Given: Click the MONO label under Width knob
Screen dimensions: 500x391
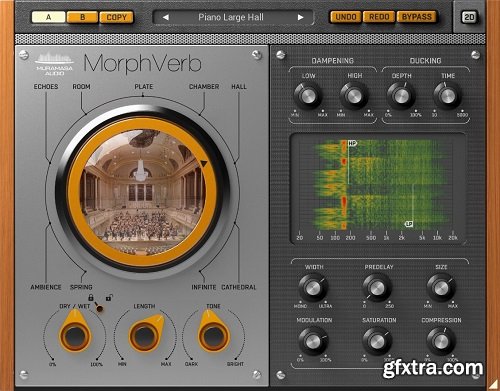Looking at the screenshot, I should (300, 306).
